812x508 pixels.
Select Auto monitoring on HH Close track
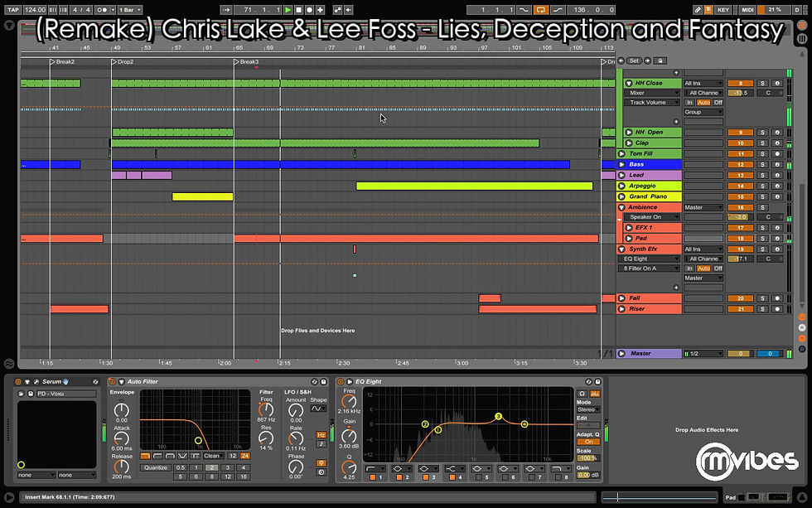703,103
